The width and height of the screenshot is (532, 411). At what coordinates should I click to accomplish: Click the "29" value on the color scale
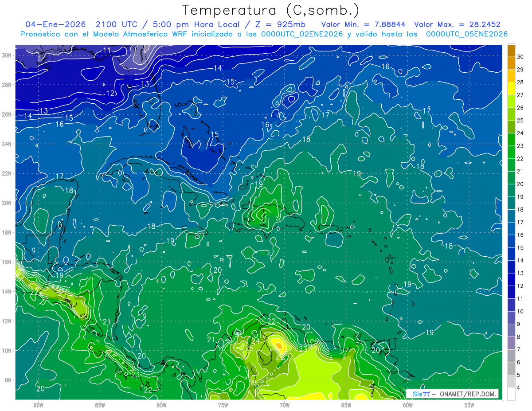520,69
